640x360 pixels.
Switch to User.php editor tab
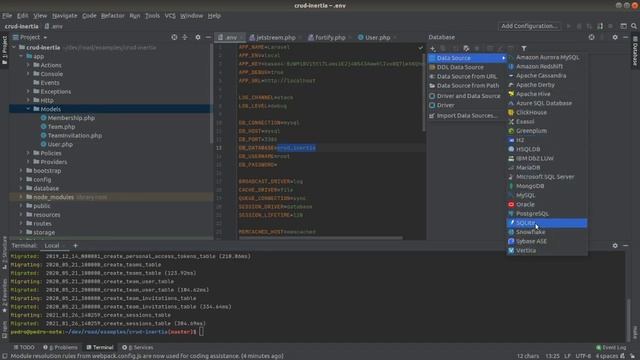point(376,37)
